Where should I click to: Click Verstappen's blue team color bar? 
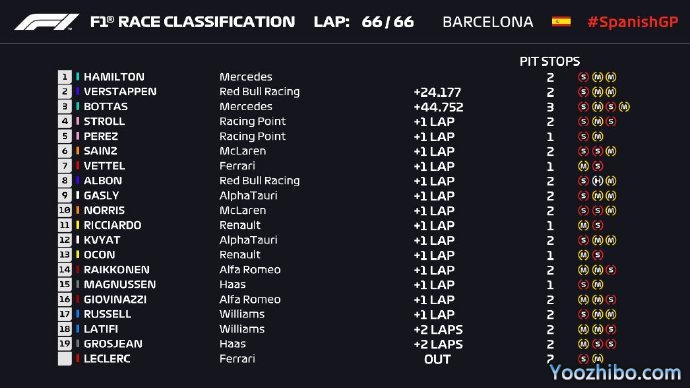(77, 92)
